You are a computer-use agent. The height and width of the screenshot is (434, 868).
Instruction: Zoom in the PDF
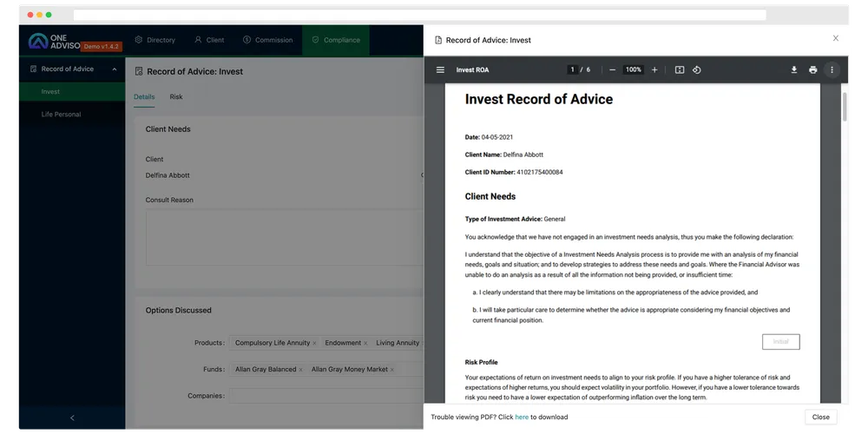pyautogui.click(x=654, y=69)
